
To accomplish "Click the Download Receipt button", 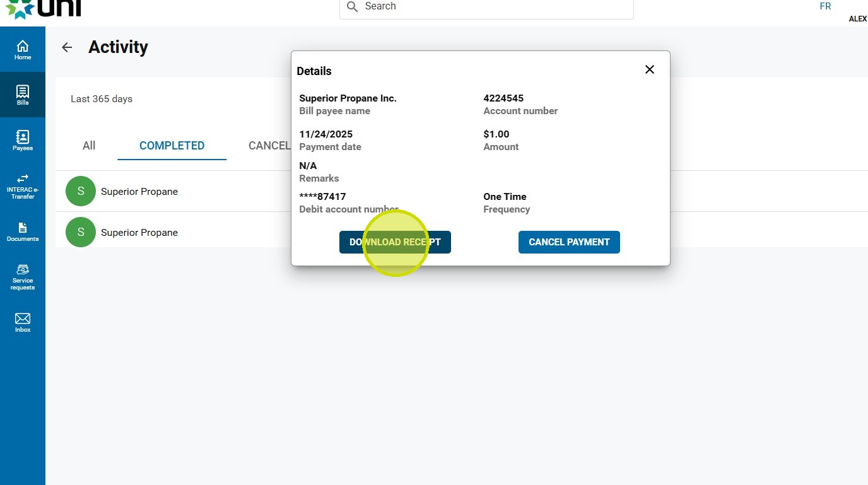I will pyautogui.click(x=395, y=242).
